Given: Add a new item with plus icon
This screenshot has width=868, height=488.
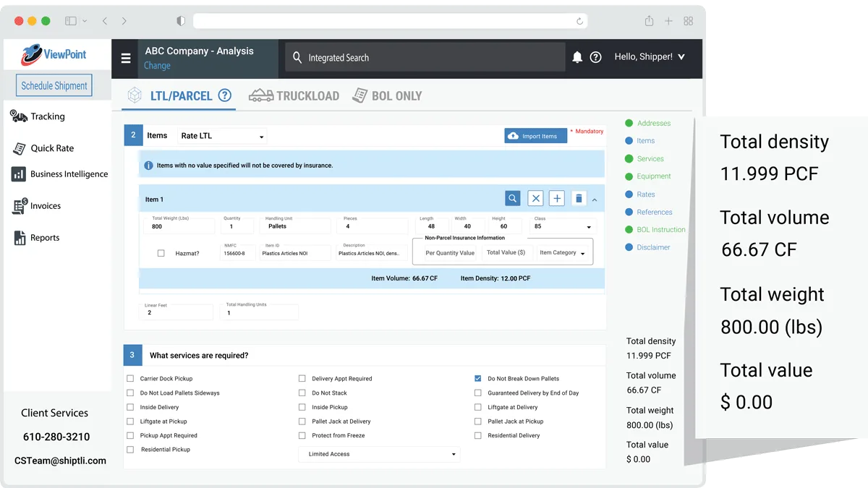Looking at the screenshot, I should 556,198.
